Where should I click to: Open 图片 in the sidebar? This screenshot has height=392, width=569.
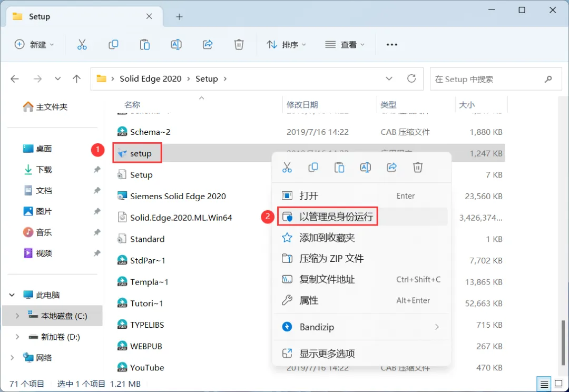(x=38, y=212)
